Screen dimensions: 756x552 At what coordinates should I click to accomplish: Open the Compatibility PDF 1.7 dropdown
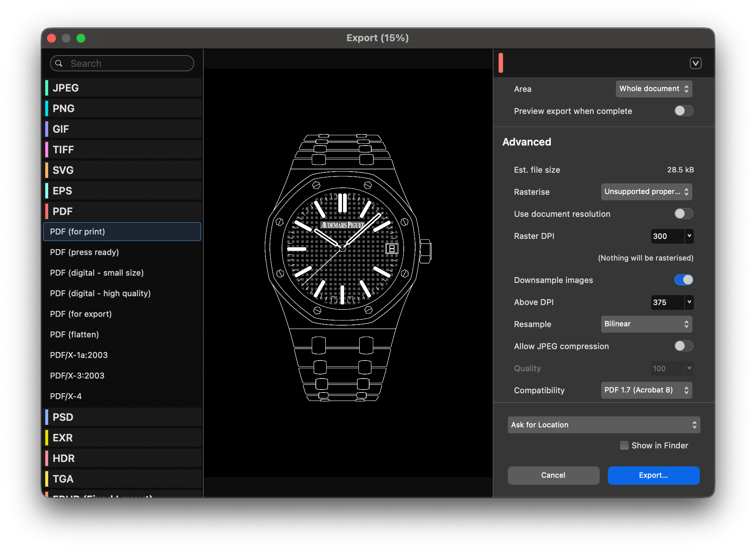pyautogui.click(x=646, y=390)
